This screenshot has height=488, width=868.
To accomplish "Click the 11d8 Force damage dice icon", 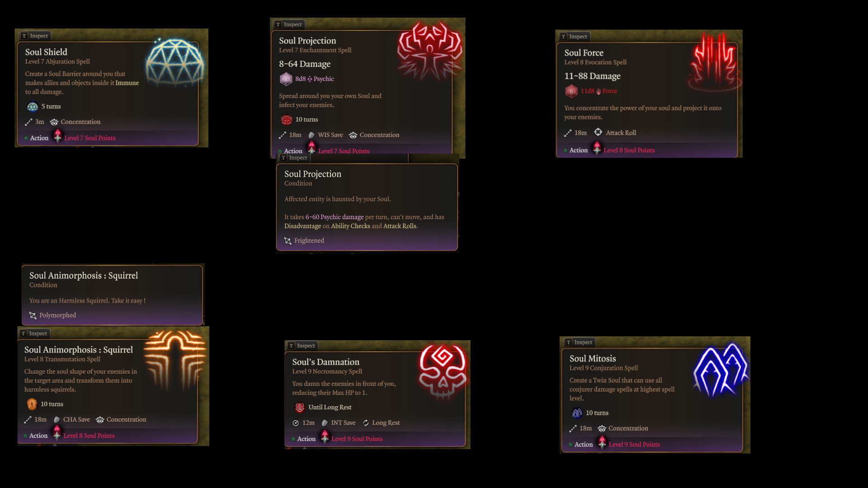I will pos(571,91).
